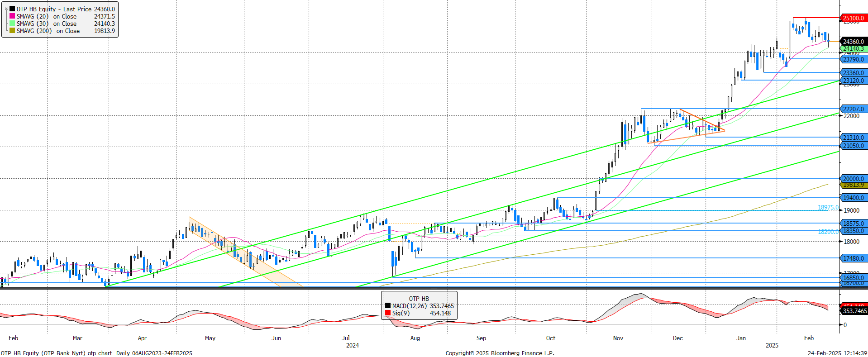Click the Jan label on time axis
This screenshot has width=868, height=357.
741,338
